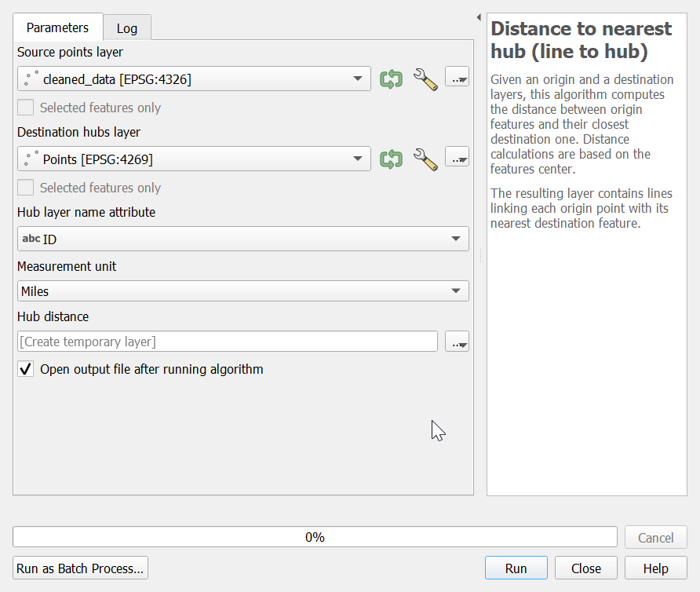
Task: Open the Points destination hubs dropdown
Action: coord(194,159)
